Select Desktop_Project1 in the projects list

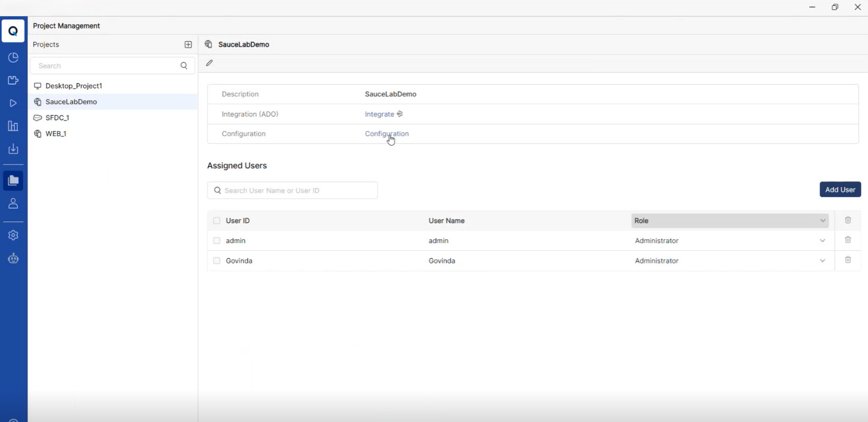coord(74,86)
